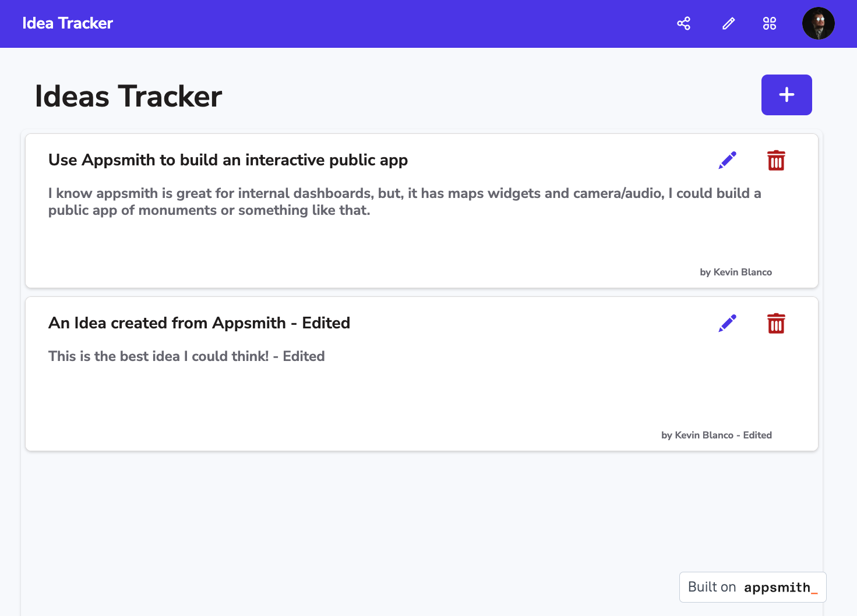Open the apps grid icon in header

(770, 23)
